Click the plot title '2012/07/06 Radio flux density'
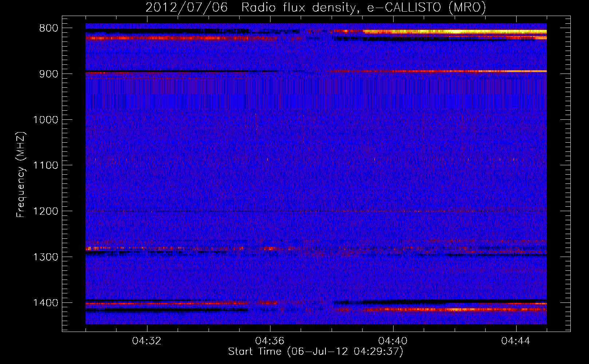This screenshot has height=364, width=589. (x=316, y=7)
